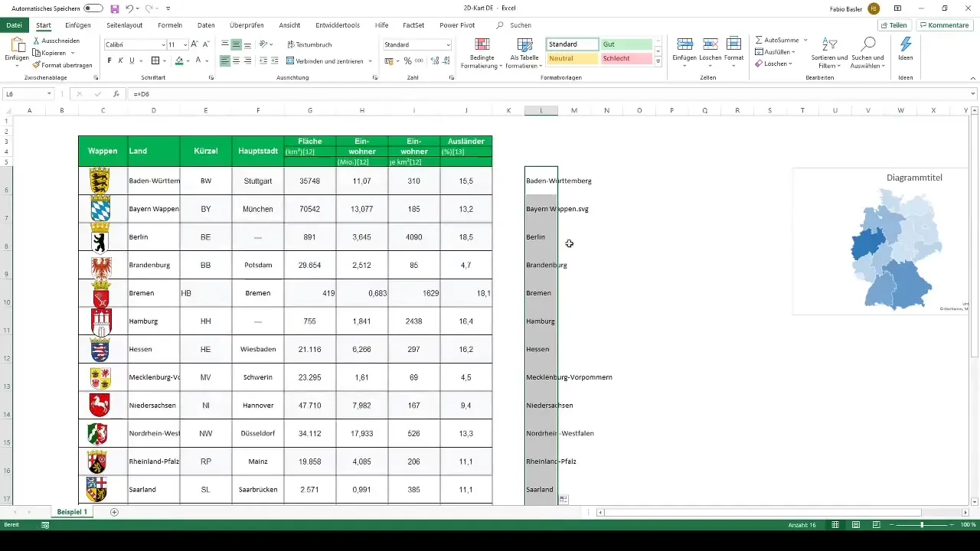Switch to Einfügen ribbon tab
The height and width of the screenshot is (551, 980).
click(78, 25)
